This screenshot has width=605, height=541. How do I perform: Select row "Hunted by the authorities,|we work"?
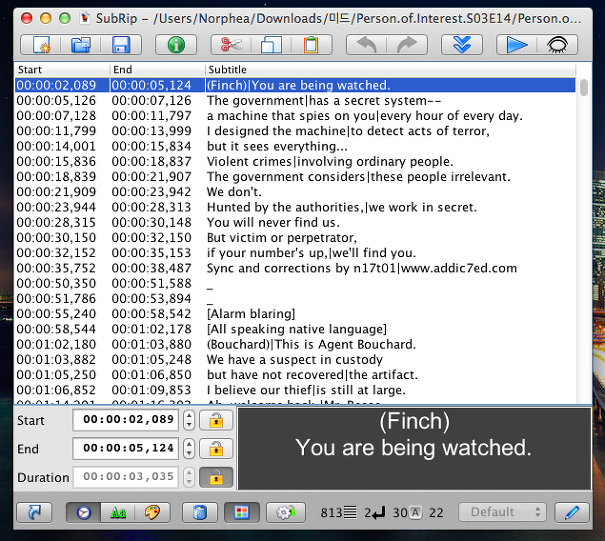point(295,207)
